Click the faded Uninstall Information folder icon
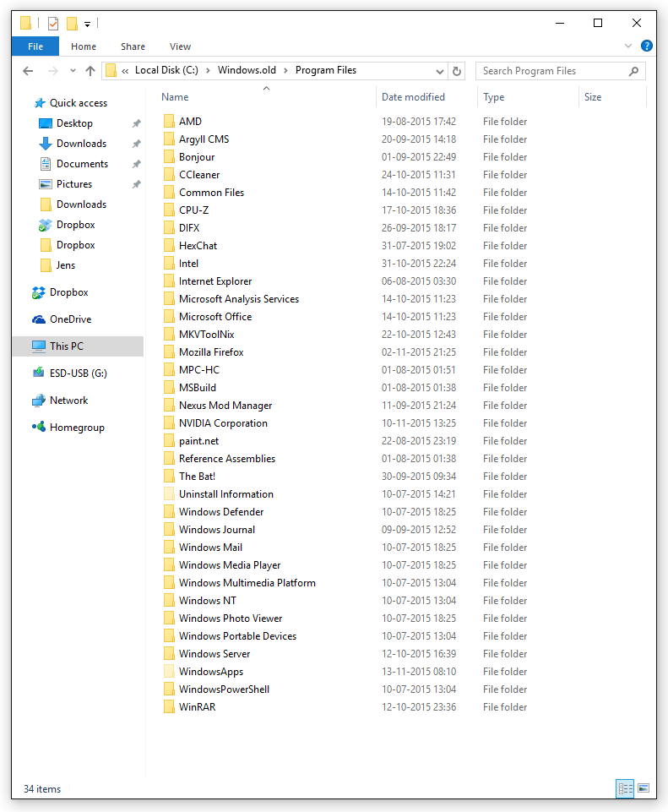Viewport: 668px width, 812px height. (169, 494)
